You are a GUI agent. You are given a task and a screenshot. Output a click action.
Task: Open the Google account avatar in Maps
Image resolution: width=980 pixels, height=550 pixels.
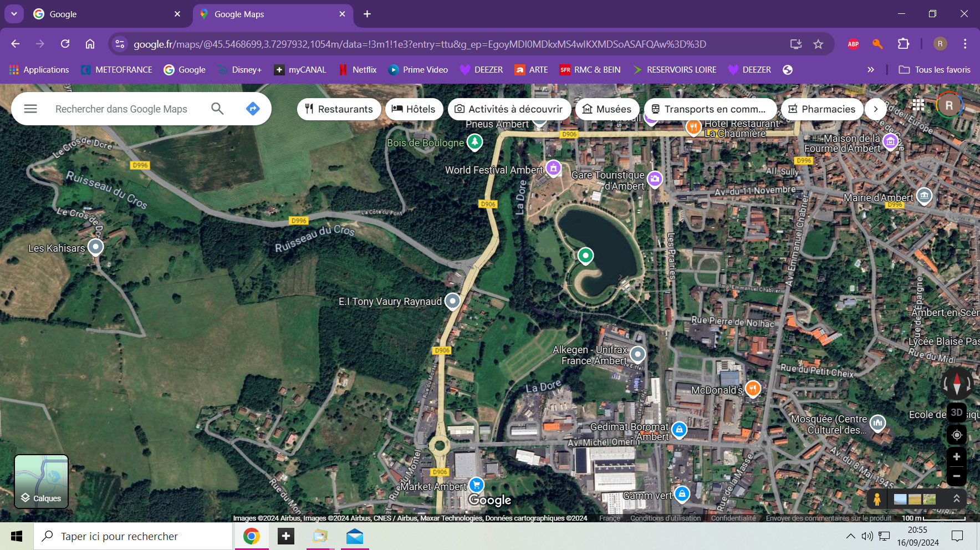949,105
